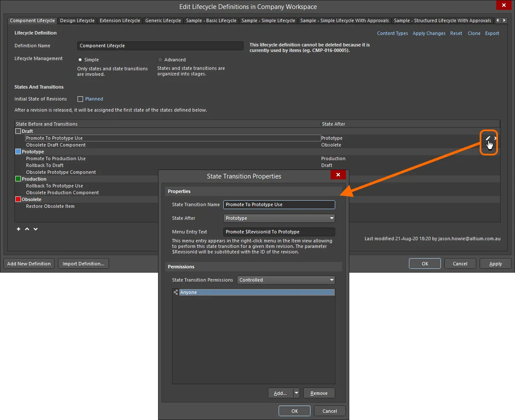Screen dimensions: 515x420
Task: Click the State Before and Transitions column header
Action: [168, 124]
